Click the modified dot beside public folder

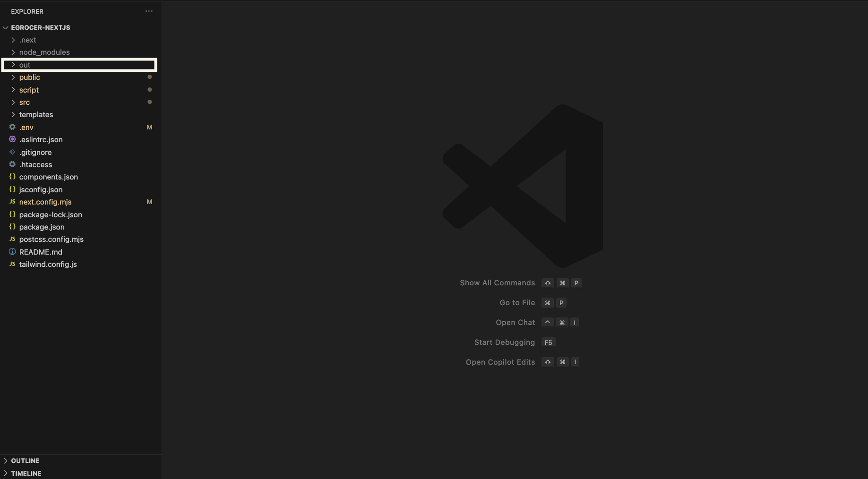point(150,77)
